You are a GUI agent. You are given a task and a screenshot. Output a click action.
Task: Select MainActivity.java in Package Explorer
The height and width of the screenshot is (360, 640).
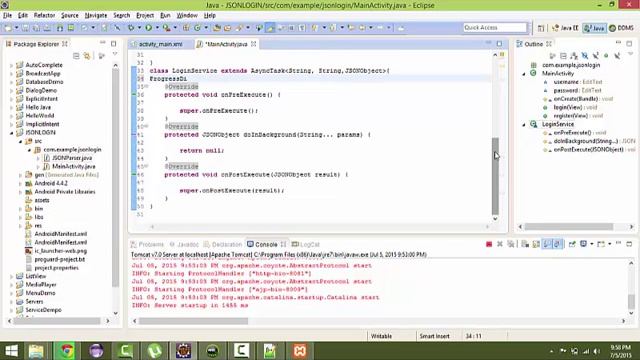pos(73,167)
